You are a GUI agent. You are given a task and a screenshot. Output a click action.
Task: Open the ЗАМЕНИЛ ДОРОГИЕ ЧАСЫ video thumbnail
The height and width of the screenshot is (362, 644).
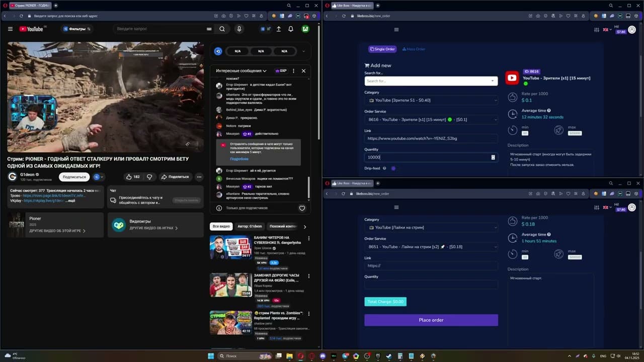coord(231,285)
